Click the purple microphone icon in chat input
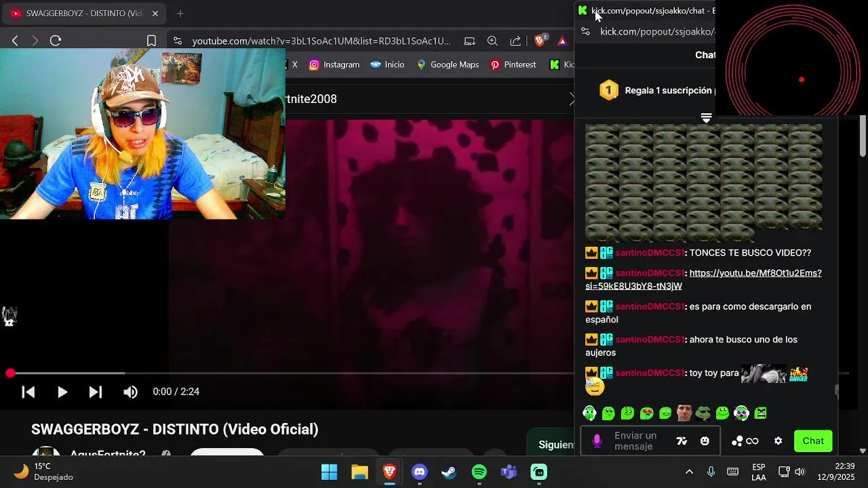Viewport: 868px width, 488px height. (597, 441)
